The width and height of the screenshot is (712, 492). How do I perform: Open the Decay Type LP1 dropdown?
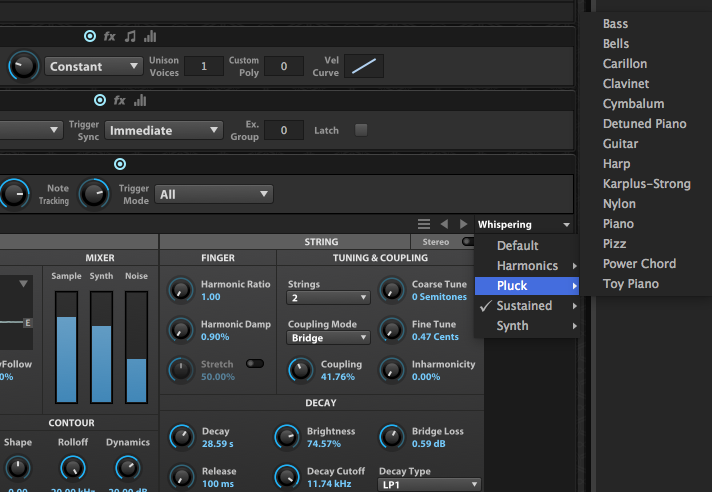pyautogui.click(x=429, y=484)
